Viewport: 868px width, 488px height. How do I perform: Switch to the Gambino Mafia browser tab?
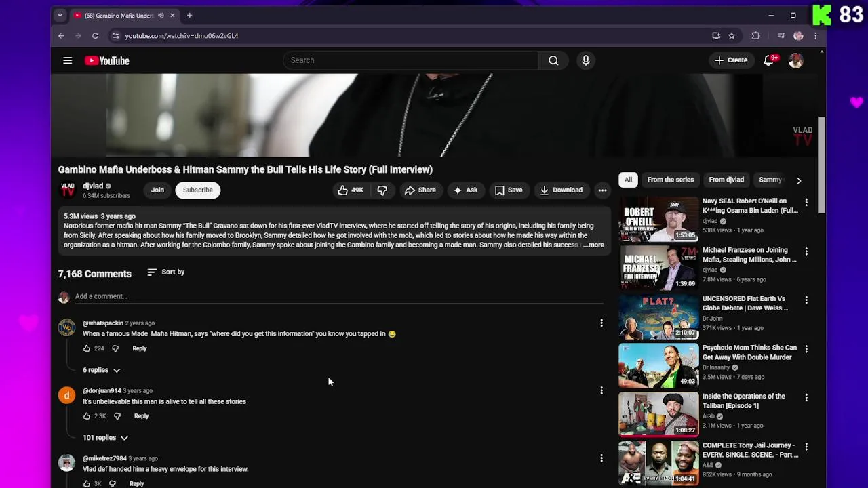click(119, 15)
